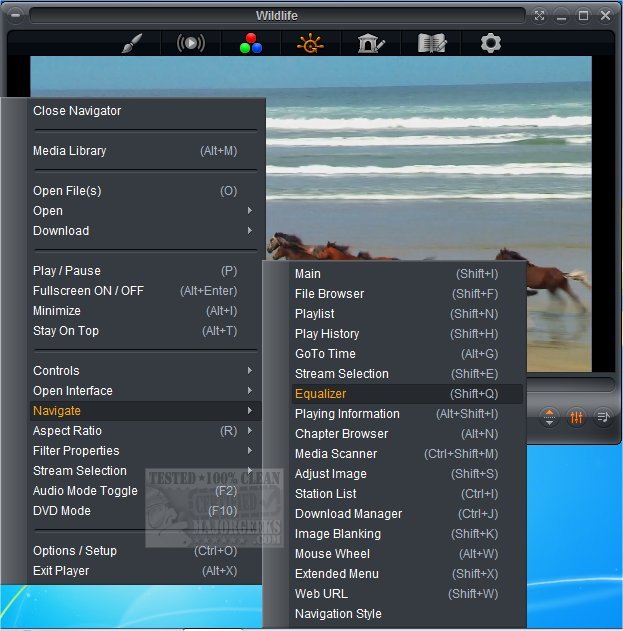This screenshot has height=631, width=623.
Task: Click the audio speaker broadcast icon
Action: tap(191, 43)
